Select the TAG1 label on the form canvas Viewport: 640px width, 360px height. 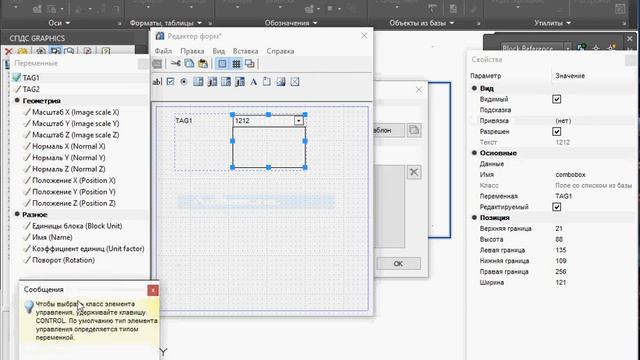point(184,120)
